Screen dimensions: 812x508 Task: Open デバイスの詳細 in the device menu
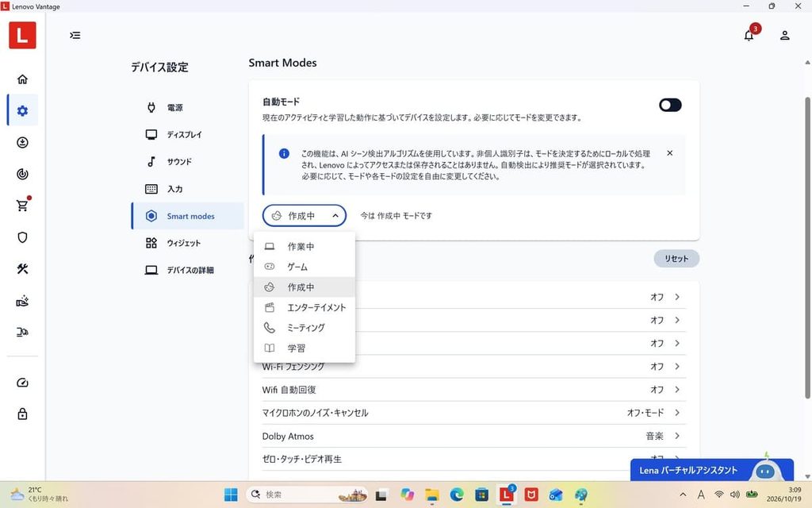[187, 270]
